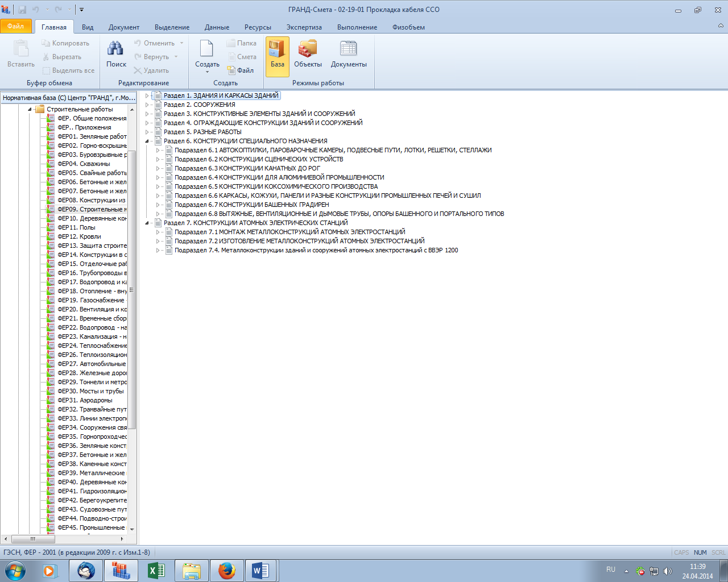Open the Документы mode icon
The image size is (728, 582).
[x=348, y=55]
